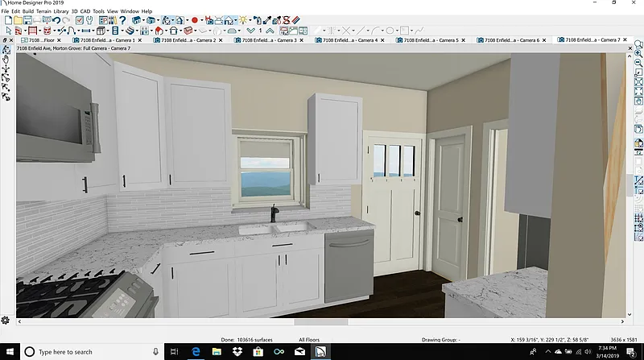Click the scroll right arrow of horizontal scrollbar

click(622, 322)
